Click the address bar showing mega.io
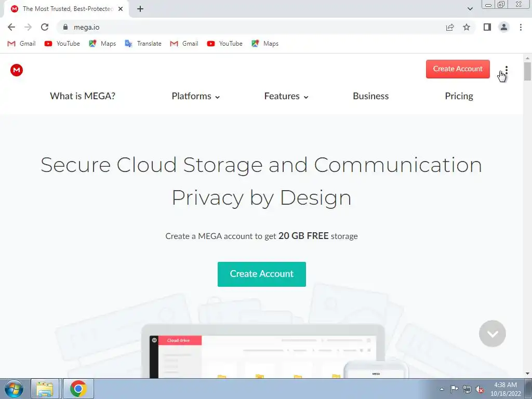Image resolution: width=532 pixels, height=399 pixels. (x=251, y=27)
